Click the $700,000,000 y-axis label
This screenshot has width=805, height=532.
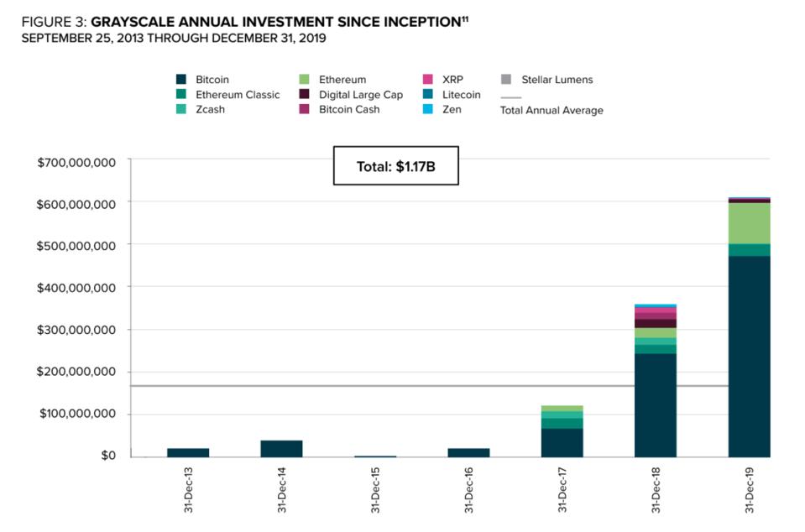click(x=76, y=163)
